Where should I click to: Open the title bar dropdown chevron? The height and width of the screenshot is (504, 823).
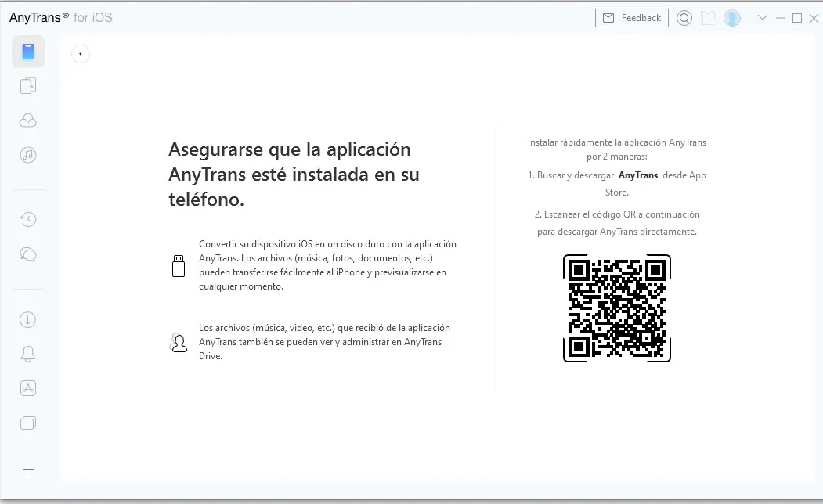763,18
